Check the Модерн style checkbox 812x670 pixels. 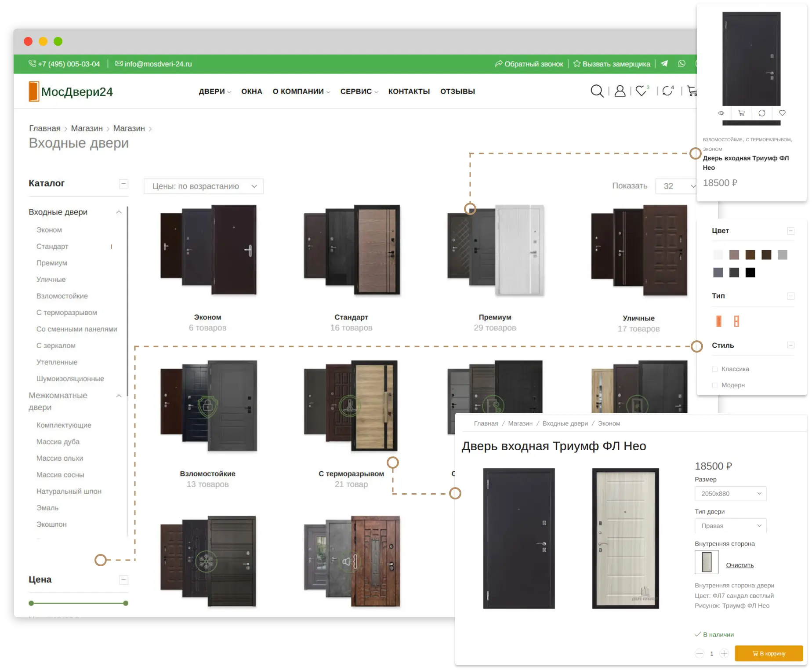715,385
